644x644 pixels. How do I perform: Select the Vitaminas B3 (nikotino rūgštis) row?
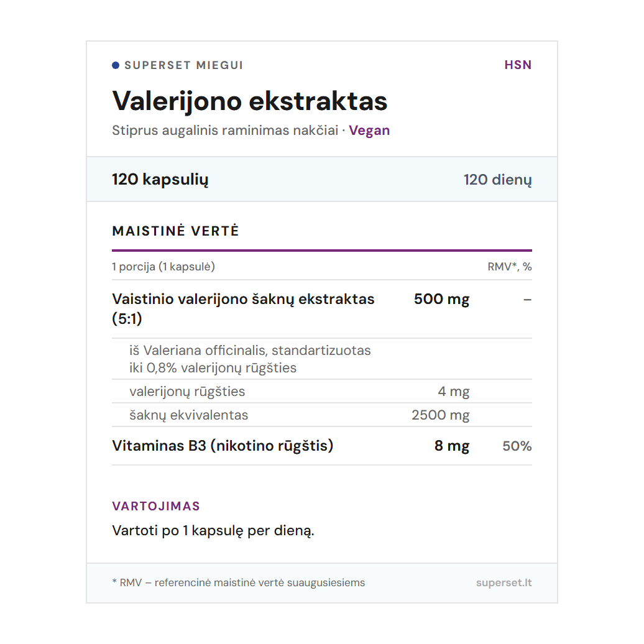(x=223, y=446)
